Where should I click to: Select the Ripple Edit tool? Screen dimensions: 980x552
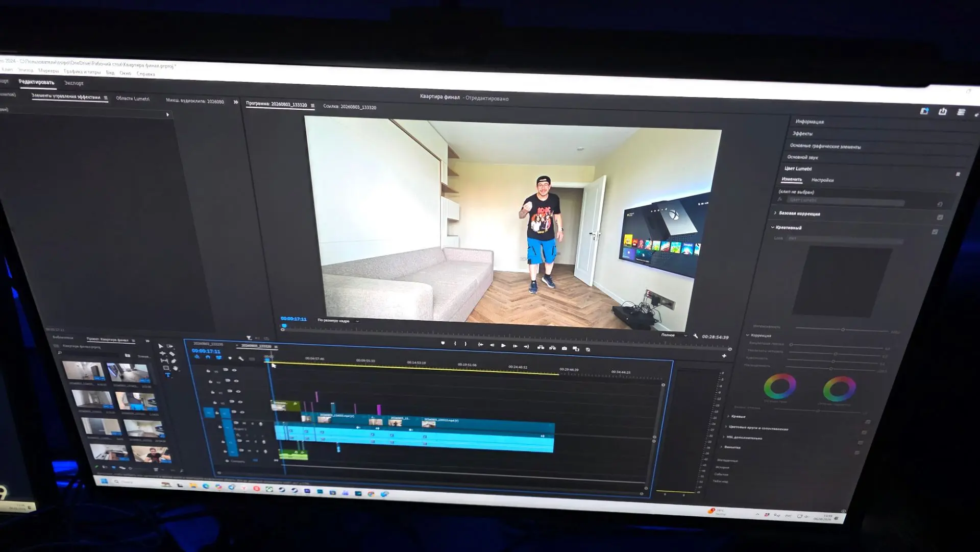(x=162, y=353)
